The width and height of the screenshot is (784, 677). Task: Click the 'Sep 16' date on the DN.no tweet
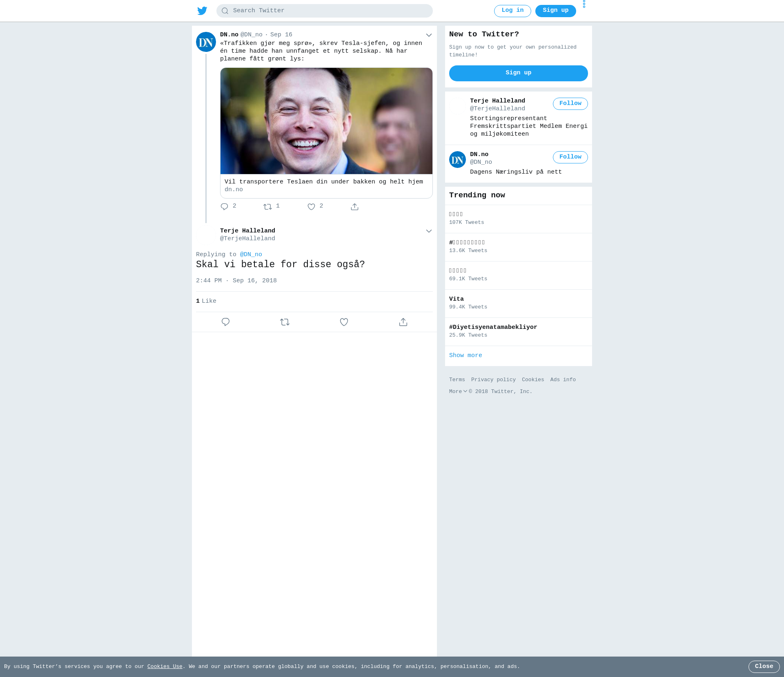(281, 35)
